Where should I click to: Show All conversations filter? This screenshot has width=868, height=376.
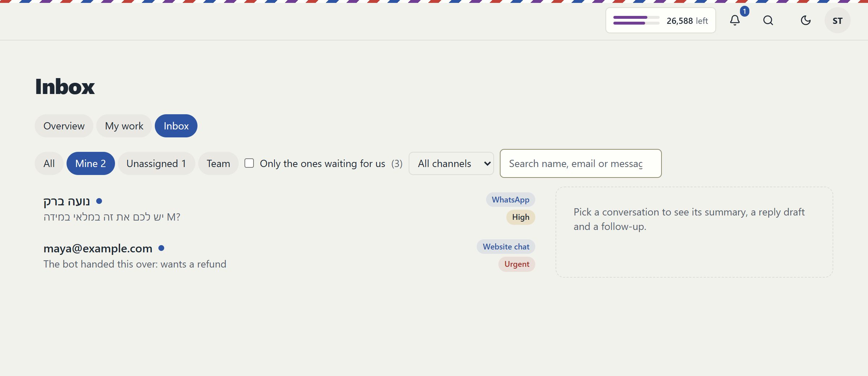[x=49, y=163]
